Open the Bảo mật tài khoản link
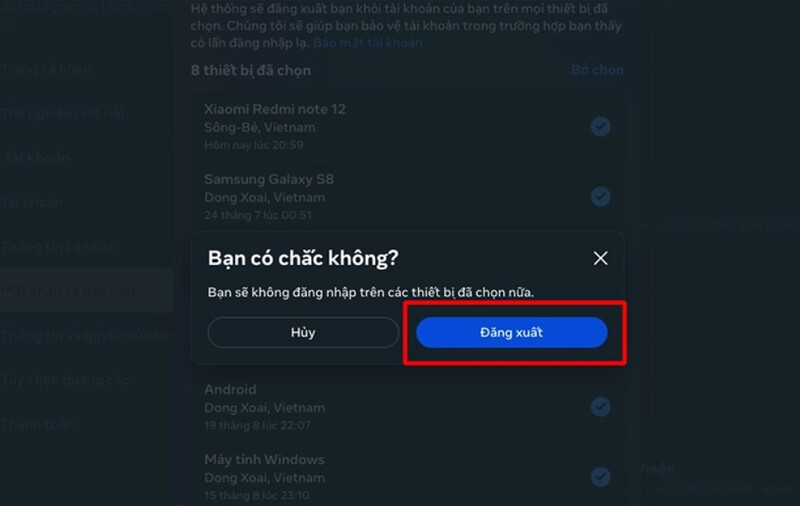This screenshot has width=800, height=506. [x=367, y=43]
